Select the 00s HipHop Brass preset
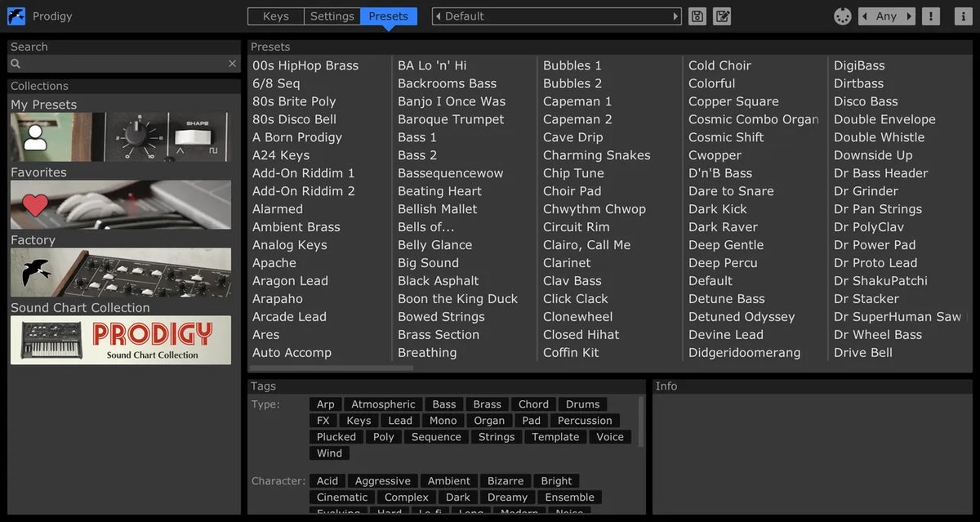980x522 pixels. point(305,65)
